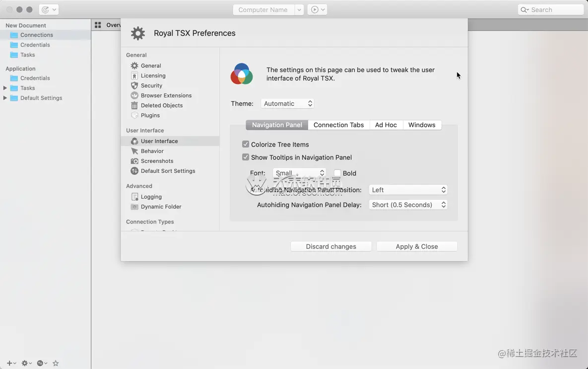Viewport: 588px width, 369px height.
Task: Open Autohiding Navigation Panel Position dropdown
Action: point(408,190)
